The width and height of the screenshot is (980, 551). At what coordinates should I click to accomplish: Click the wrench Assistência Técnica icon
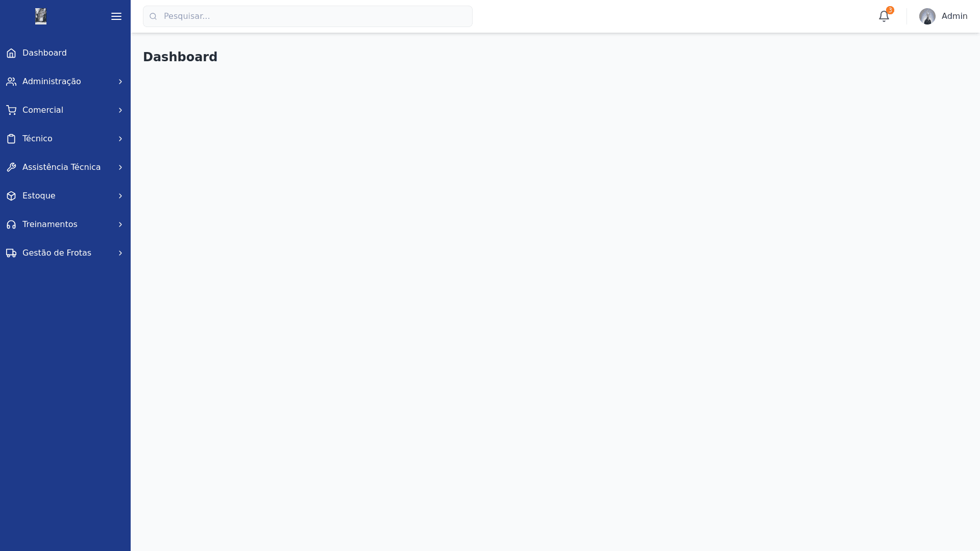point(11,167)
